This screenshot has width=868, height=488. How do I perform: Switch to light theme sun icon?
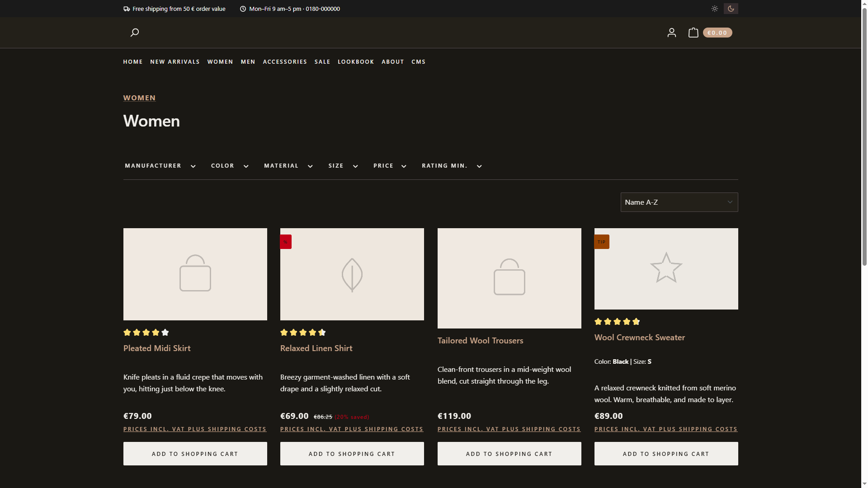coord(715,9)
